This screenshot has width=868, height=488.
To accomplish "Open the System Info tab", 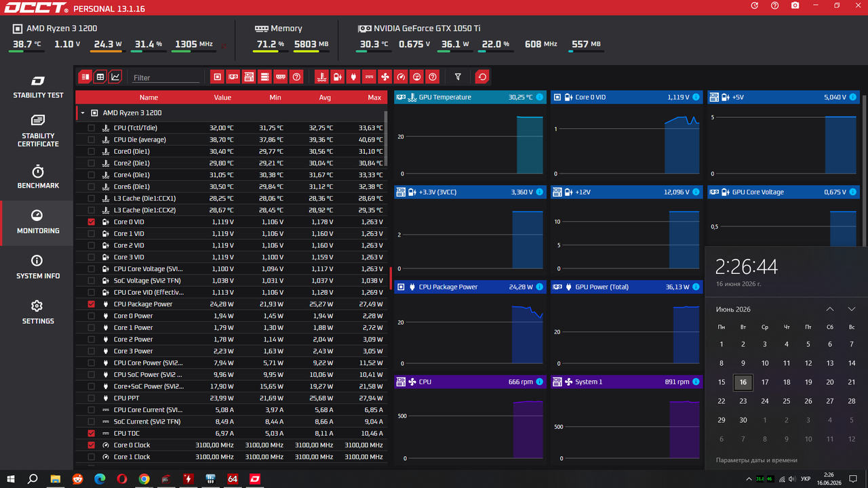I will coord(38,268).
